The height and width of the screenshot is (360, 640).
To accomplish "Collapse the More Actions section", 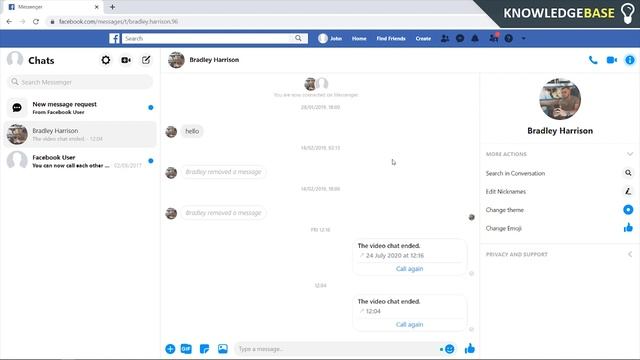I will coord(630,154).
